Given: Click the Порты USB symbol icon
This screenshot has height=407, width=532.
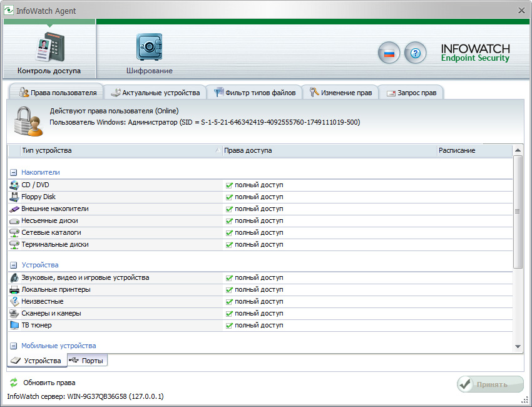Looking at the screenshot, I should click(74, 360).
